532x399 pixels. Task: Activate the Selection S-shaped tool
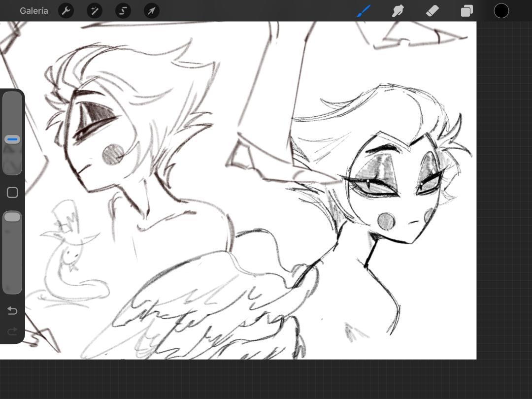[123, 10]
